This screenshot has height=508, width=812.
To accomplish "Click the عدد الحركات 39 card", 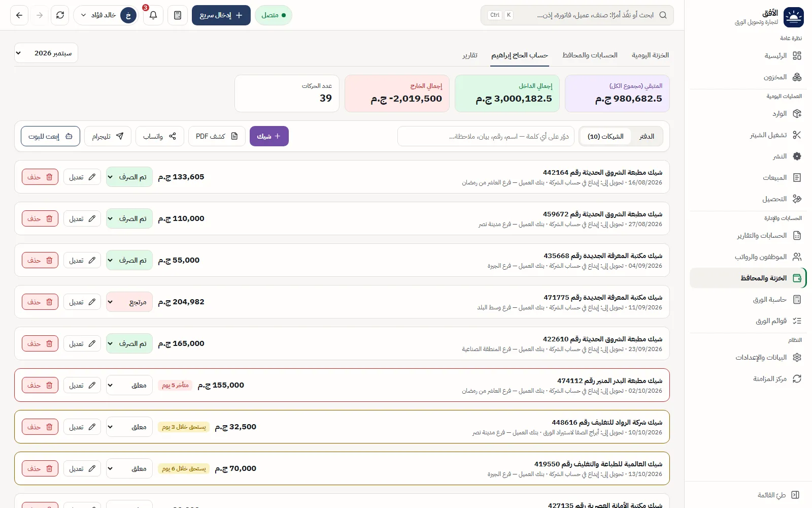I will [x=287, y=93].
